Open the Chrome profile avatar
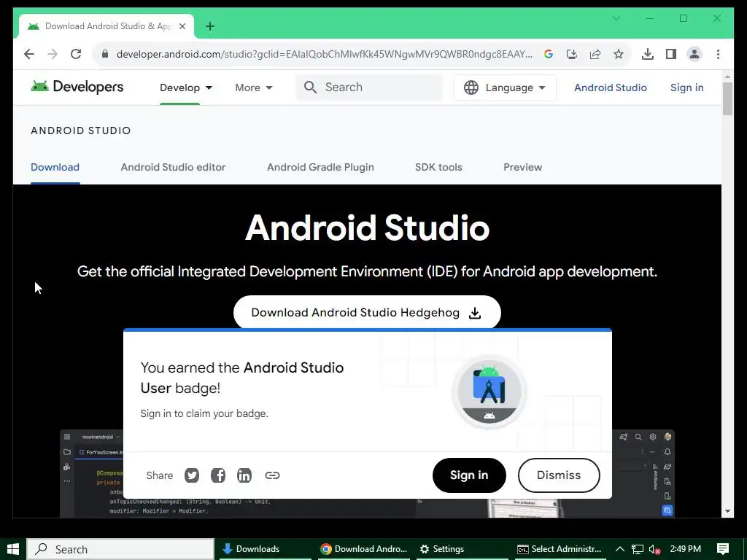The width and height of the screenshot is (747, 560). click(x=694, y=54)
